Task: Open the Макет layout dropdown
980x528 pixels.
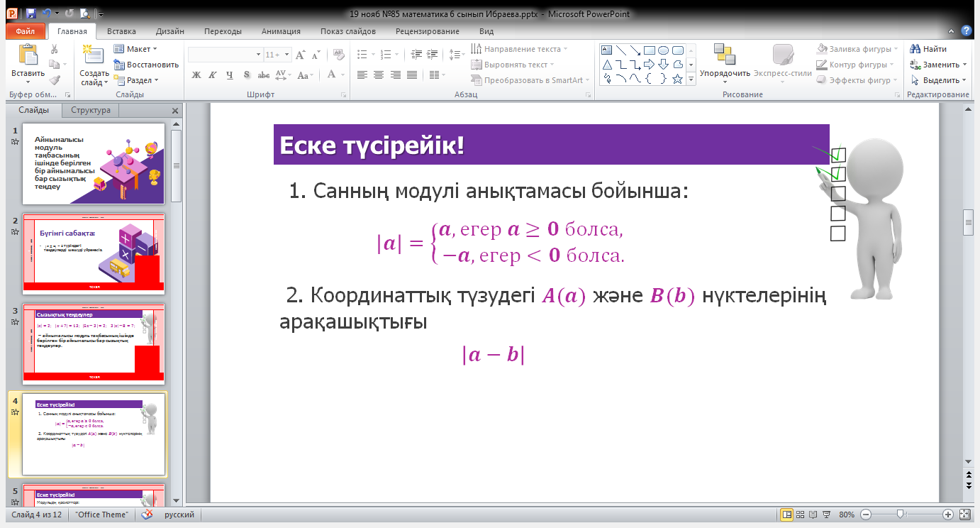Action: point(135,49)
